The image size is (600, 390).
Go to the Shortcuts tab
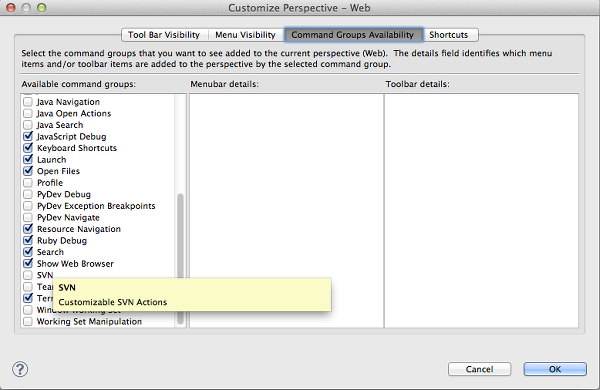coord(449,35)
